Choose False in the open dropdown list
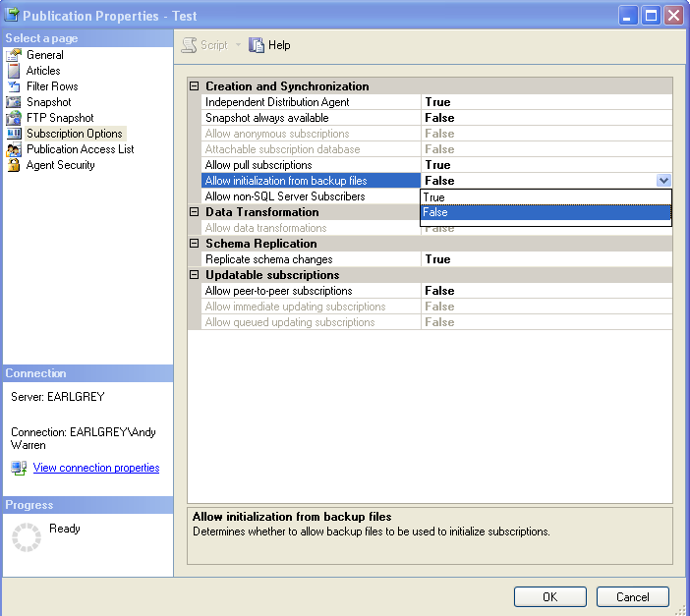The height and width of the screenshot is (616, 690). click(x=546, y=212)
